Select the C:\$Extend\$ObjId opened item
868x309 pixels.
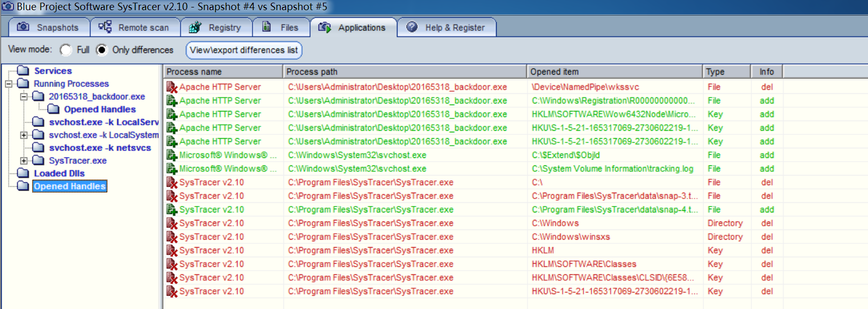pyautogui.click(x=565, y=155)
